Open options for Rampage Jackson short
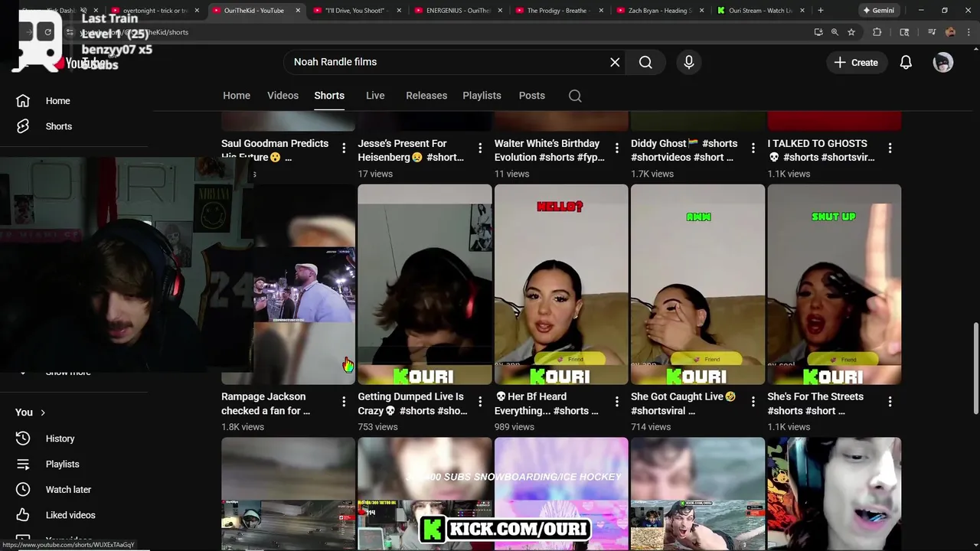Viewport: 980px width, 551px height. click(x=344, y=401)
